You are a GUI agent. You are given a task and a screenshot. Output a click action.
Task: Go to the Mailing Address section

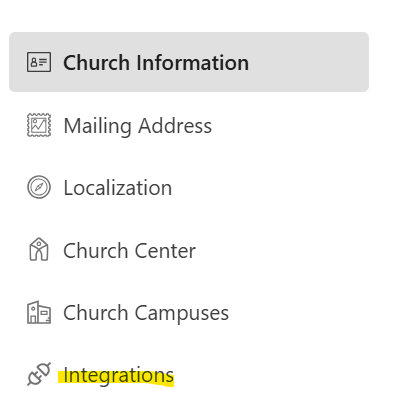click(x=189, y=125)
